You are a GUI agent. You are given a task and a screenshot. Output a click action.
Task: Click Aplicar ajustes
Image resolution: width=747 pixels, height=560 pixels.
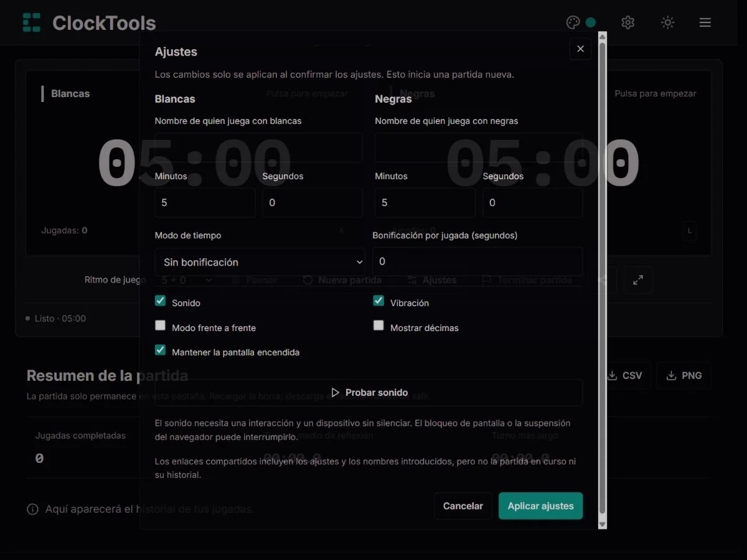540,506
